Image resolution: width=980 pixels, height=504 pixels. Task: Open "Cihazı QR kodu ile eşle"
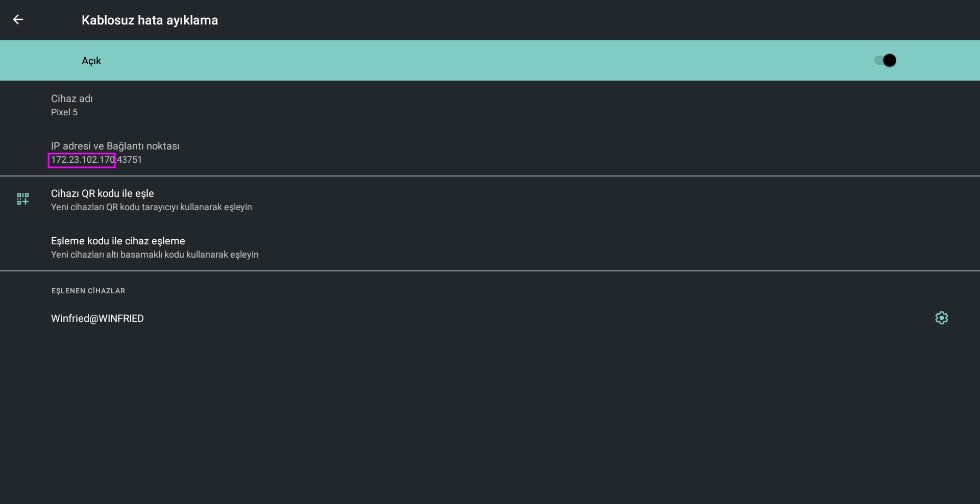102,193
